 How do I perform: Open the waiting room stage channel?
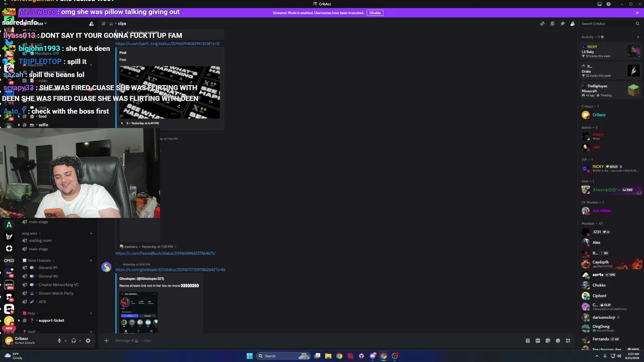57,240
